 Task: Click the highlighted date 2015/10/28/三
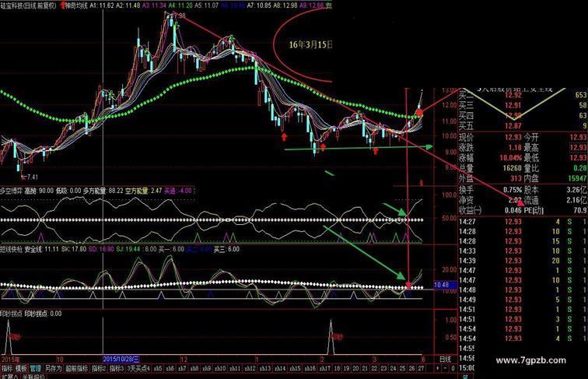(x=121, y=359)
